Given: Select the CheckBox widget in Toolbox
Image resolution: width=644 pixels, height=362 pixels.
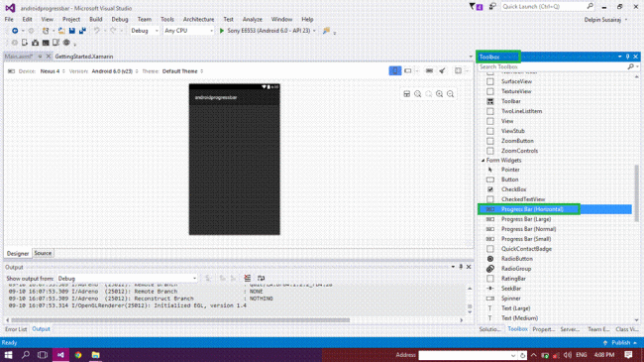Looking at the screenshot, I should (514, 189).
